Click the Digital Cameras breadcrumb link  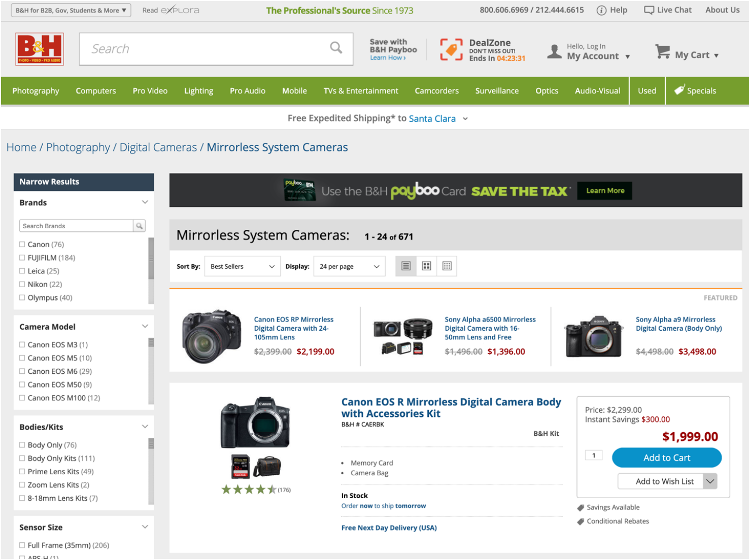158,148
